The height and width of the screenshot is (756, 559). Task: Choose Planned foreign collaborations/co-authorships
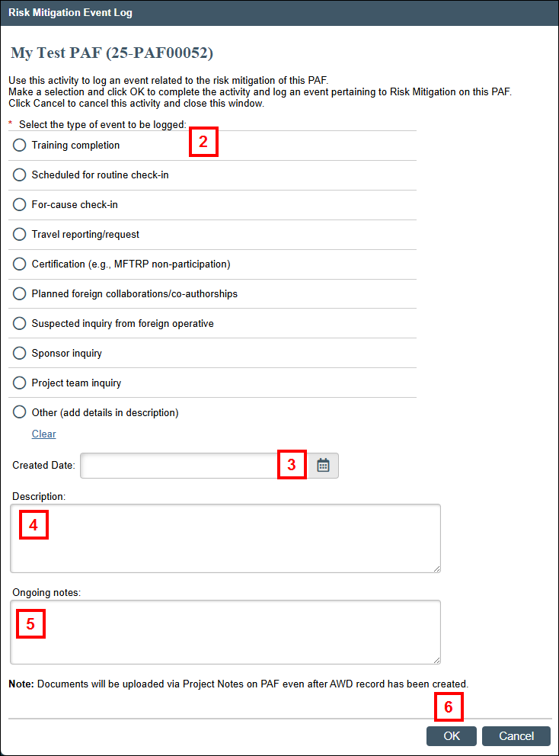(19, 293)
